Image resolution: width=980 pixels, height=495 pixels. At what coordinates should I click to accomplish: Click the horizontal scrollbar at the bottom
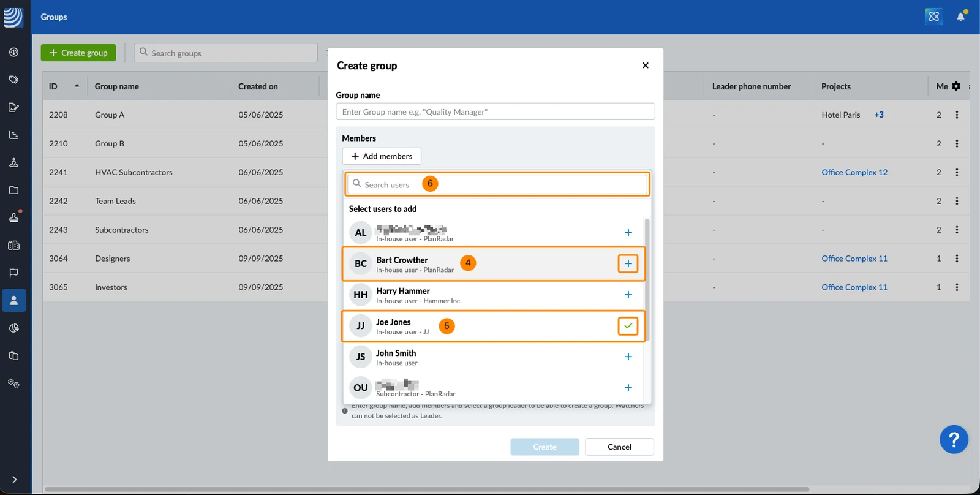(x=427, y=489)
